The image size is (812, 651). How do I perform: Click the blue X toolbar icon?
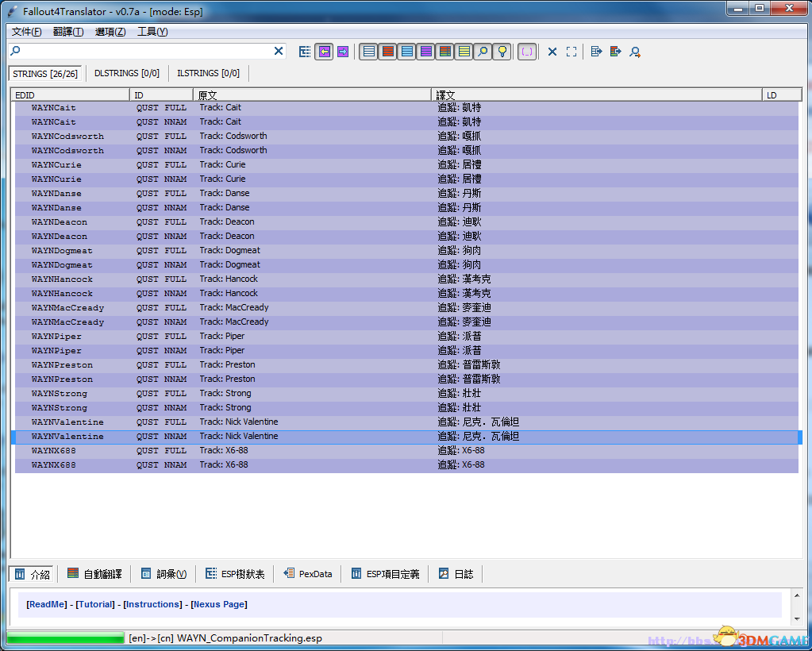pos(552,52)
